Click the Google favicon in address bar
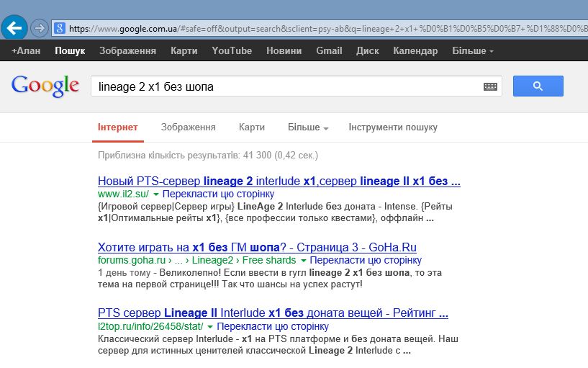 click(x=60, y=28)
